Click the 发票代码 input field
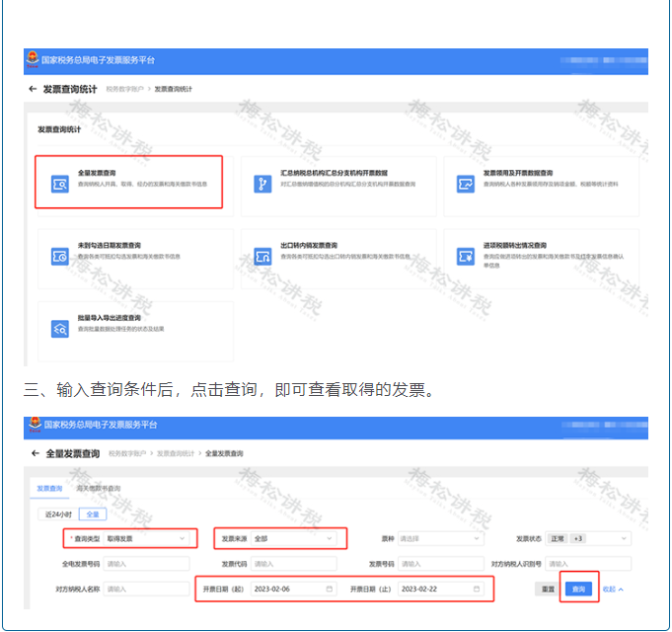This screenshot has height=632, width=672. tap(294, 564)
